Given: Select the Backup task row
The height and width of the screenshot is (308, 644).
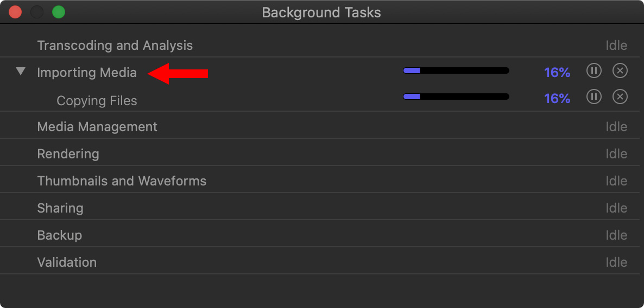Looking at the screenshot, I should click(x=322, y=235).
